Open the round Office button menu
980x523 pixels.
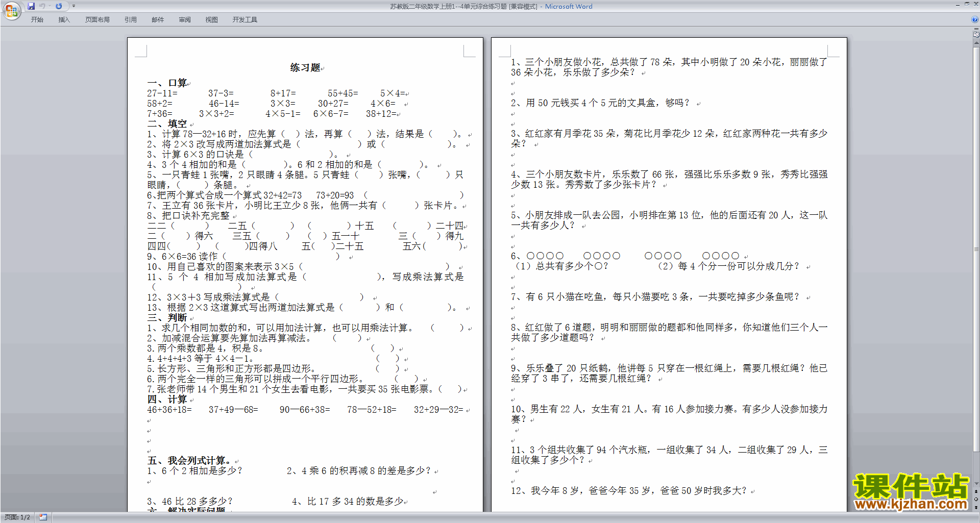pyautogui.click(x=11, y=10)
